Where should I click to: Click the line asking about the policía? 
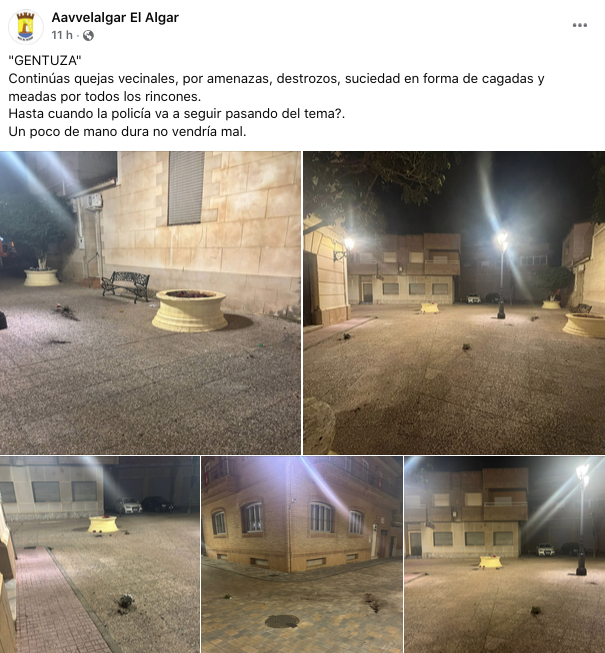click(177, 114)
